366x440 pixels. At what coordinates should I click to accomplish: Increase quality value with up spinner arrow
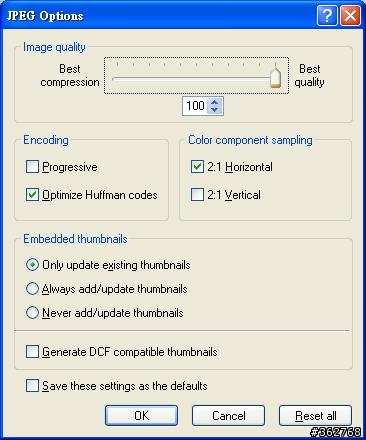point(214,102)
